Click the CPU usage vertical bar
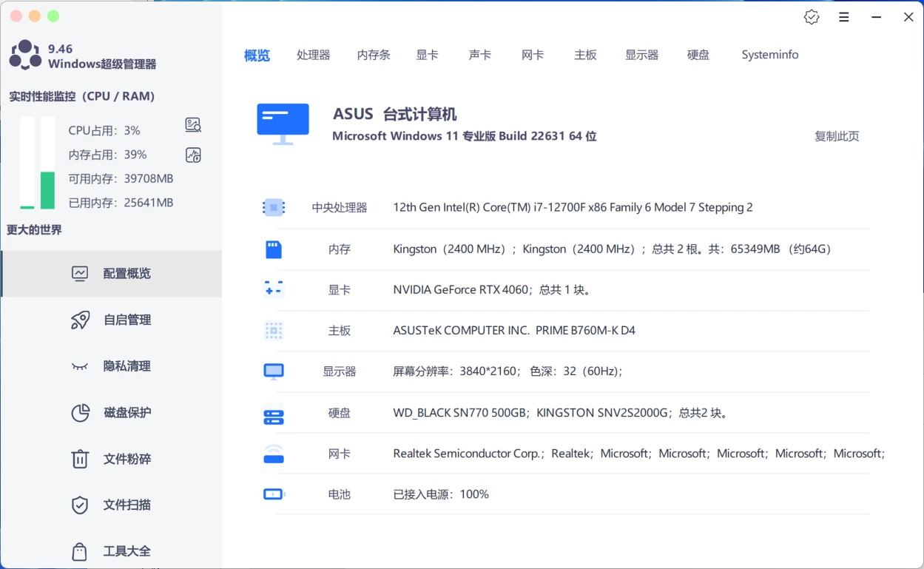The width and height of the screenshot is (924, 569). [27, 163]
